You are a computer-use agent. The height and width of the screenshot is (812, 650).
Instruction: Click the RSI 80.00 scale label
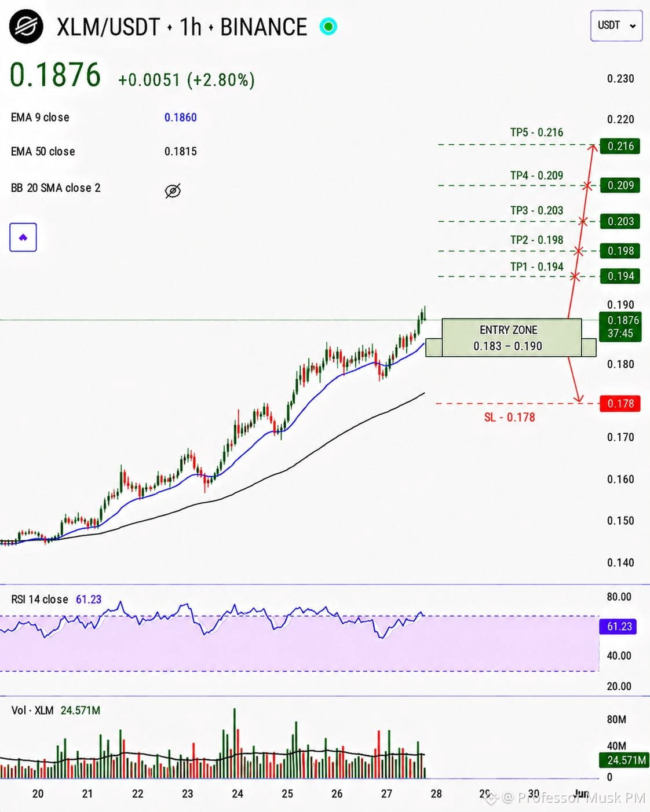(x=619, y=597)
